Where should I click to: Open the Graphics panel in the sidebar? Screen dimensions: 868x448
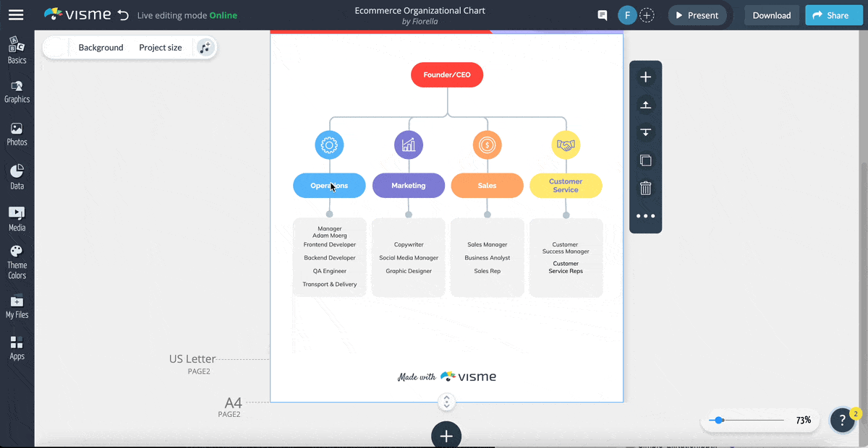pyautogui.click(x=17, y=92)
